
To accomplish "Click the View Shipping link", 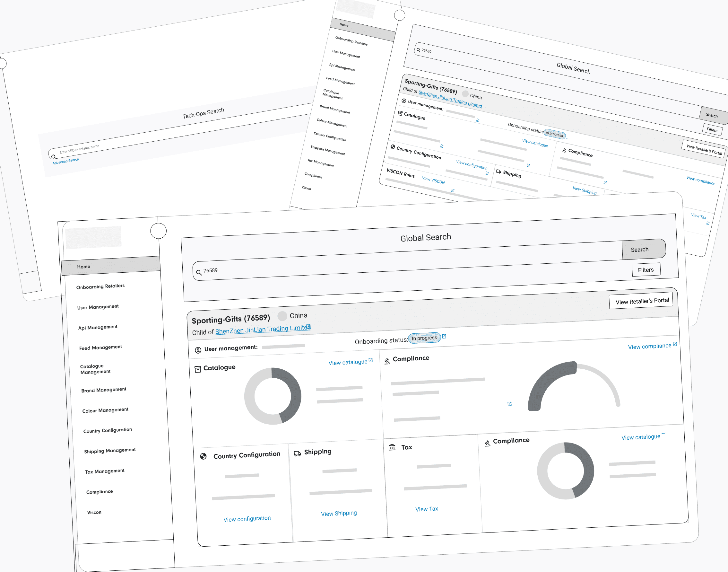I will 339,514.
